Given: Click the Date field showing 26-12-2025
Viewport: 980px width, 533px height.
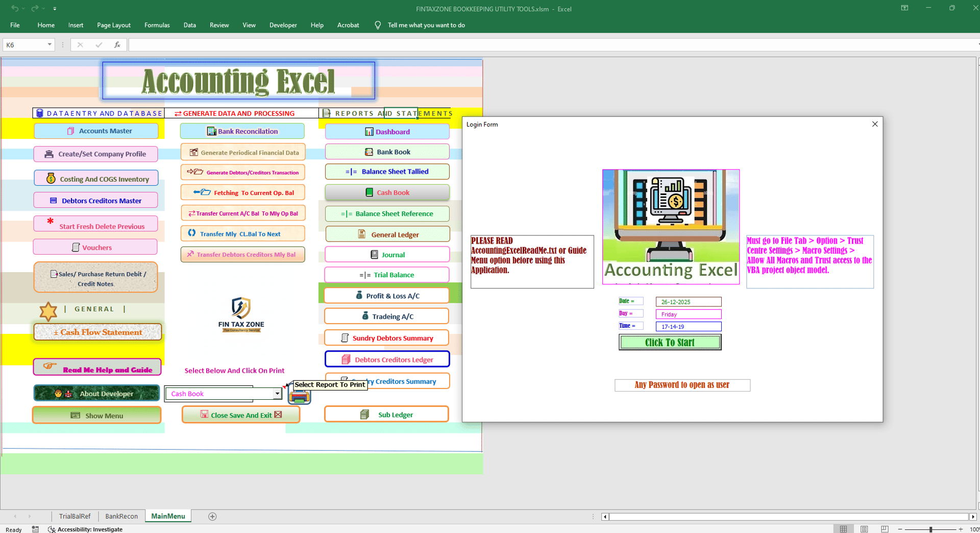Looking at the screenshot, I should 689,302.
